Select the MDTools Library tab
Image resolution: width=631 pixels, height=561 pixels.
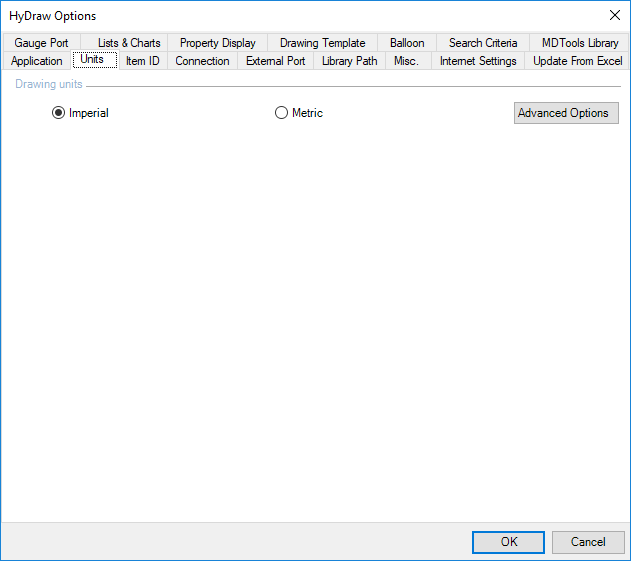pyautogui.click(x=580, y=43)
